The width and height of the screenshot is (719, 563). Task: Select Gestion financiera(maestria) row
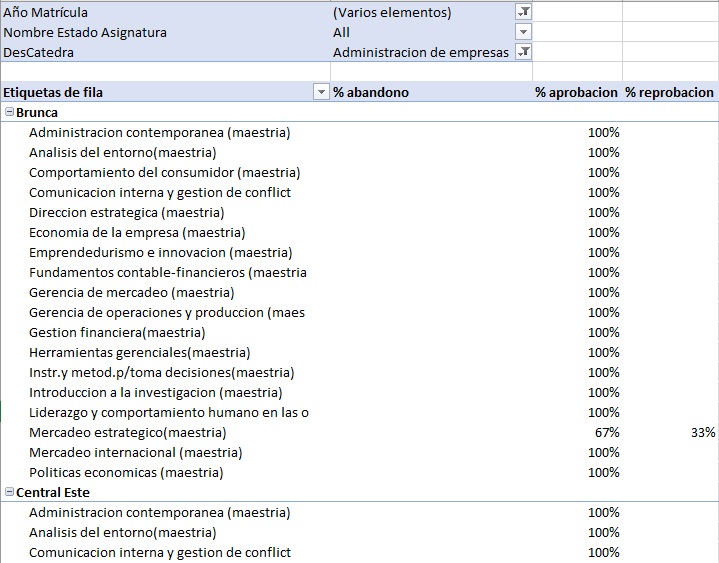point(117,332)
